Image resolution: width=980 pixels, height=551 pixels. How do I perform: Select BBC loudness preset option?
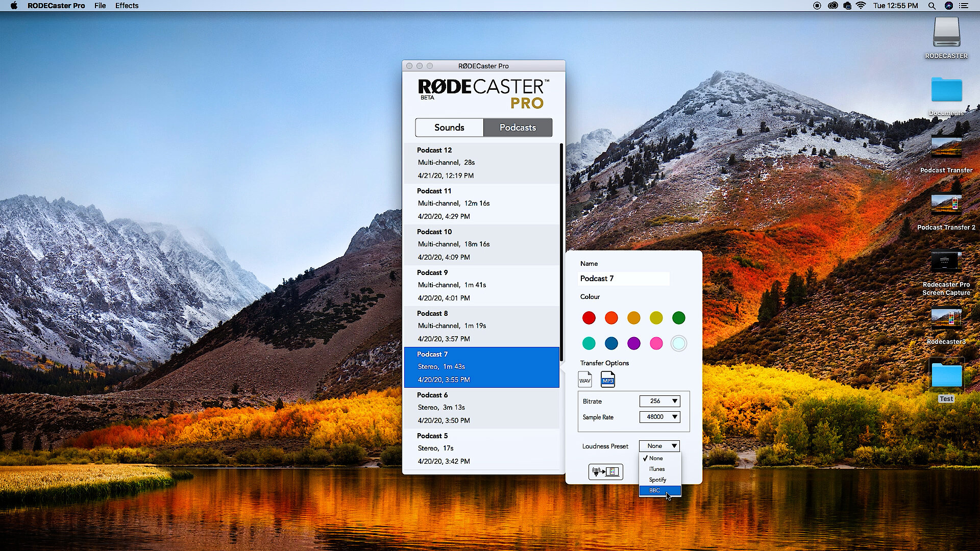coord(660,490)
